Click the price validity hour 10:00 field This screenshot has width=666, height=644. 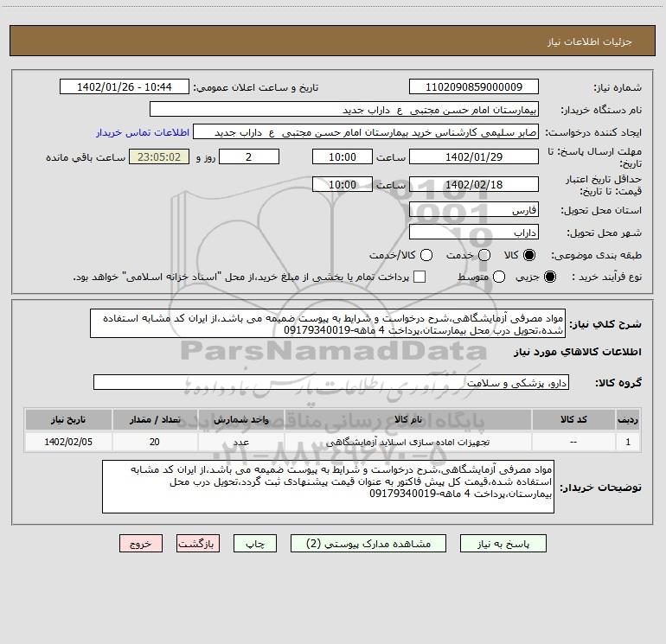pos(343,184)
